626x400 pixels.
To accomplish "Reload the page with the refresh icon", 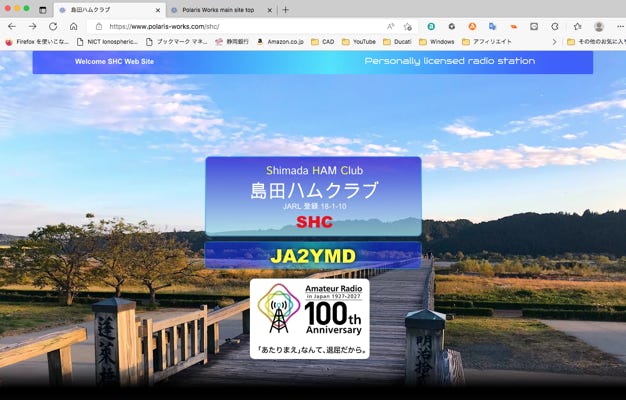I will [53, 26].
